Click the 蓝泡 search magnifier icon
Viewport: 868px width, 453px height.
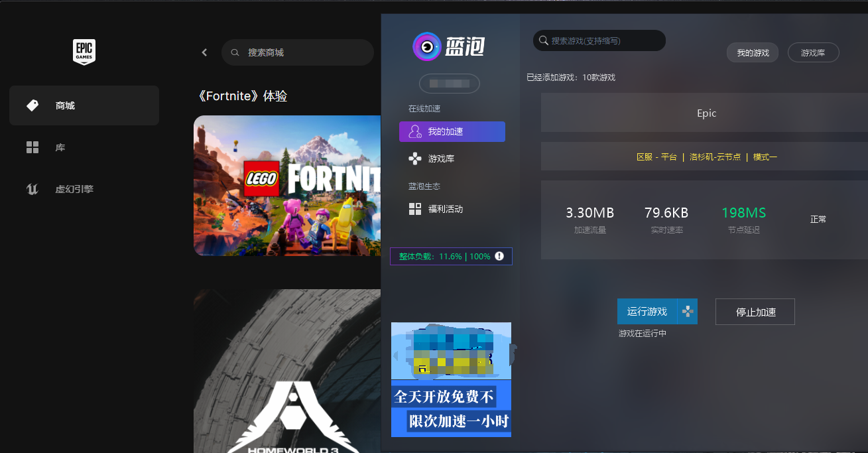544,40
